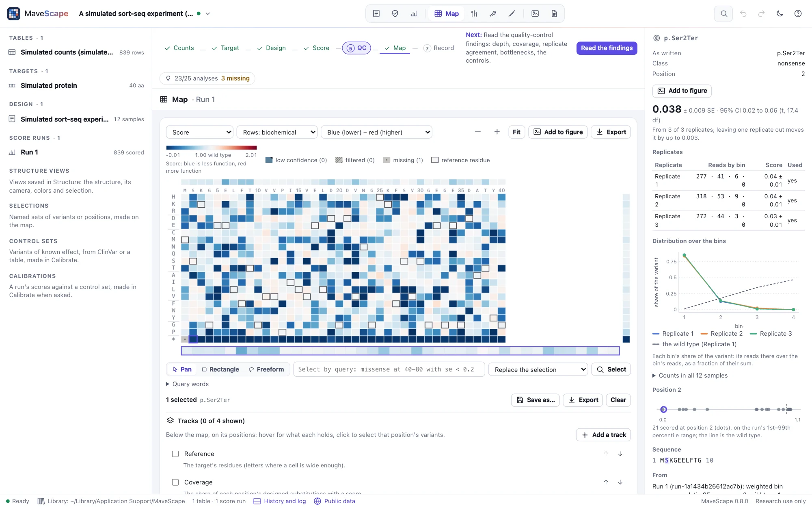Click the position overview strip below map

pyautogui.click(x=400, y=350)
